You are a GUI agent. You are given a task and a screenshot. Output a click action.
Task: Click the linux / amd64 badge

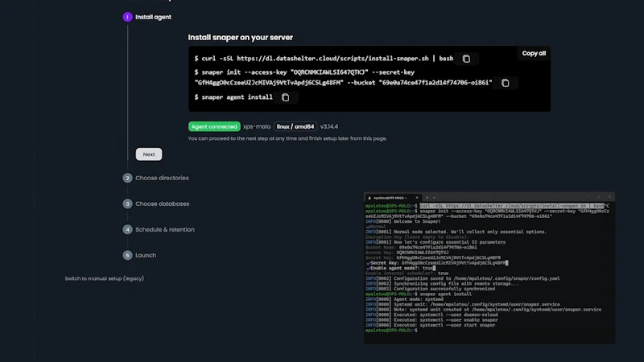click(295, 126)
